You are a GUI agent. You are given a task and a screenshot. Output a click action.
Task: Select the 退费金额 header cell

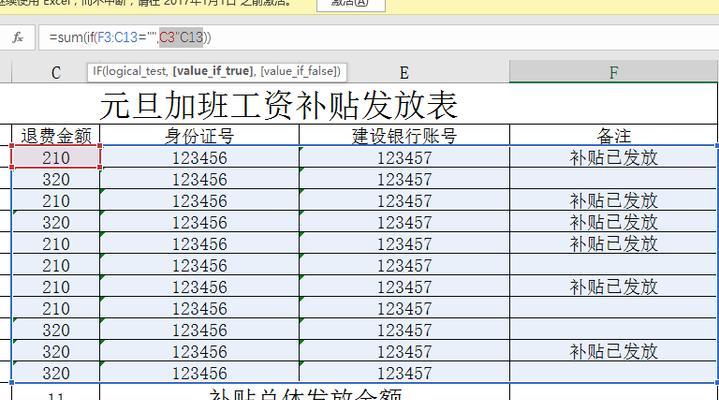tap(56, 135)
